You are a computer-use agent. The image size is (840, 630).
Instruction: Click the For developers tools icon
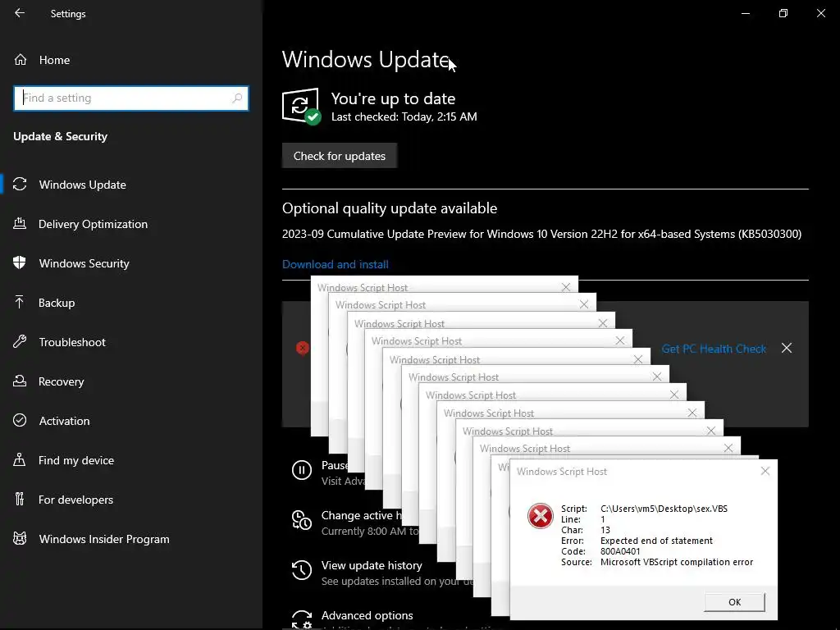pos(20,500)
